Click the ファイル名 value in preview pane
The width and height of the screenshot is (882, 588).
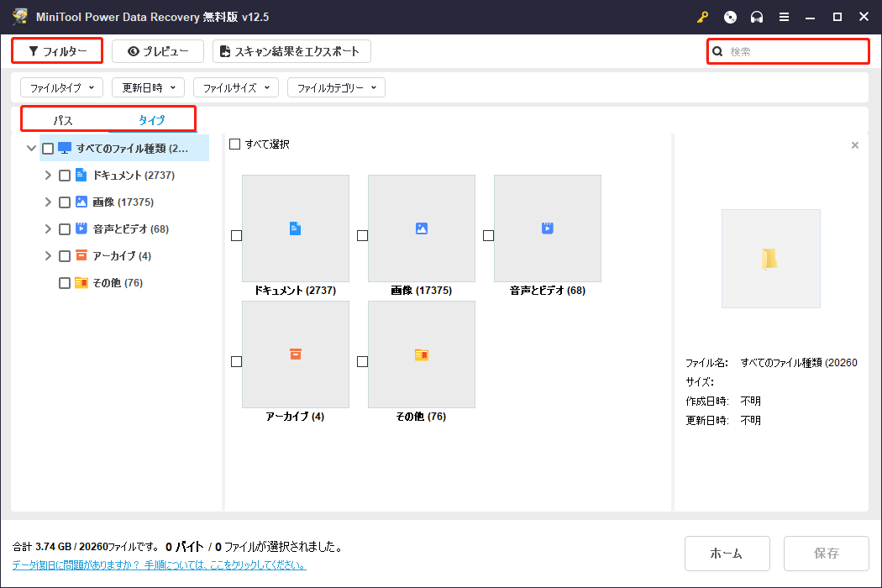pos(799,363)
